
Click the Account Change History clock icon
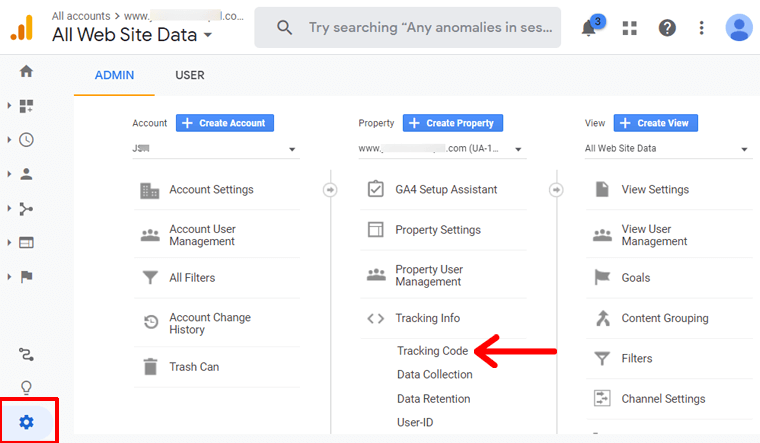click(151, 322)
